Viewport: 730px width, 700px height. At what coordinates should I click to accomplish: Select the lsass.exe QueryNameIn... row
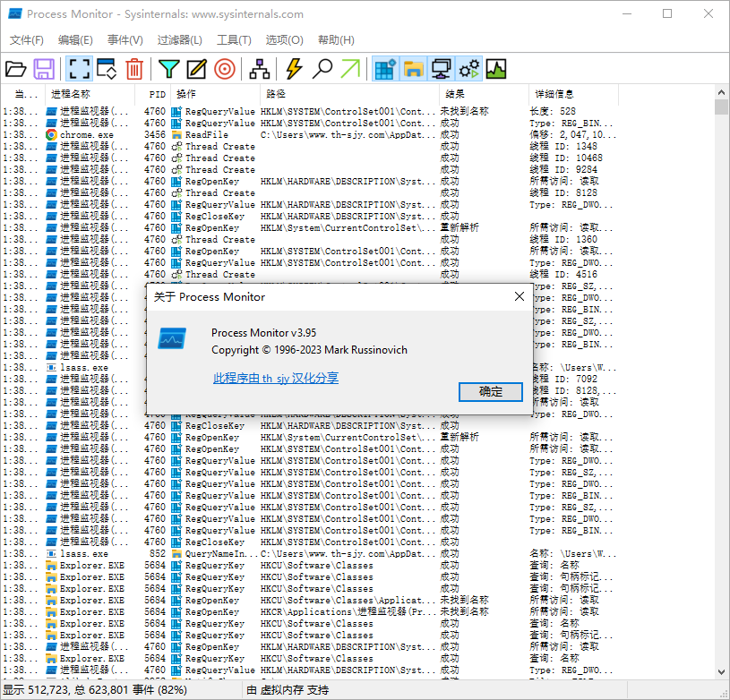point(310,553)
